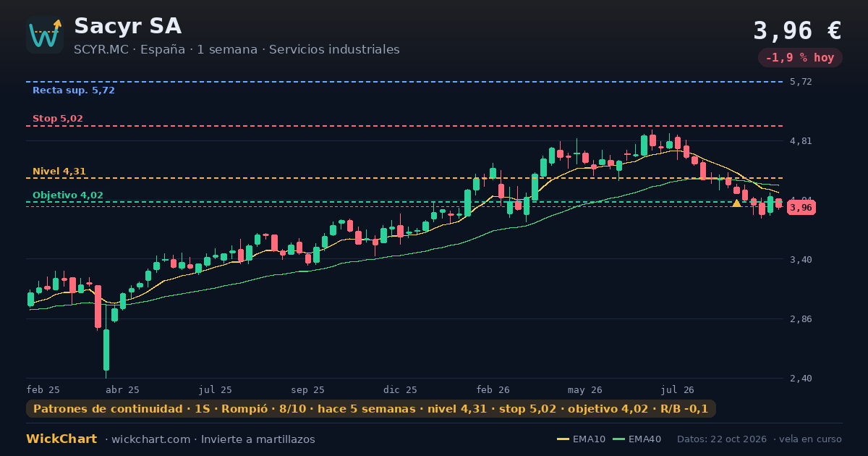The image size is (868, 456).
Task: Click the "feb 26" date axis label
Action: (493, 389)
